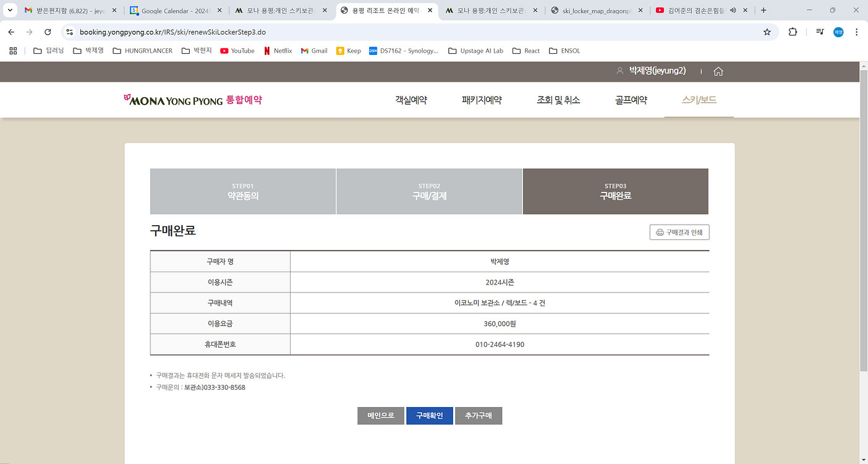The width and height of the screenshot is (868, 464).
Task: Open the ENSOL bookmark folder
Action: point(564,51)
